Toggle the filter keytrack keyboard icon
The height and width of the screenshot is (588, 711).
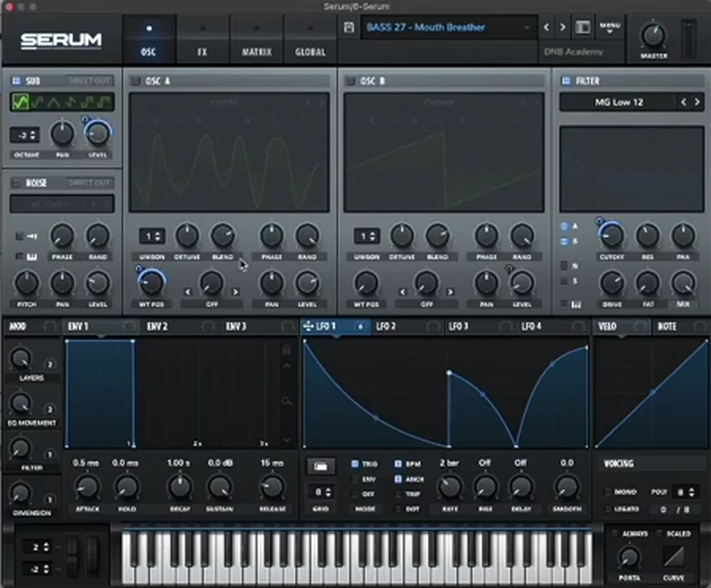[576, 305]
